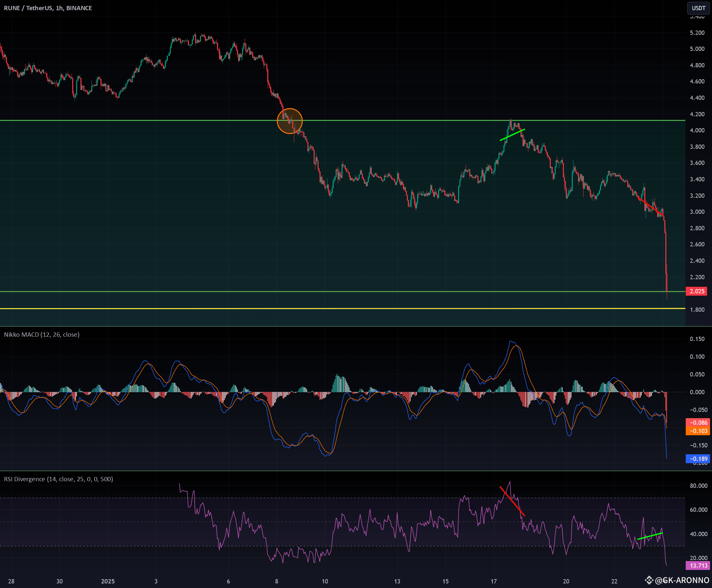This screenshot has width=712, height=588.
Task: Open the symbol legend RUNE / TetherUS, 1h, BINANCE
Action: (x=47, y=8)
